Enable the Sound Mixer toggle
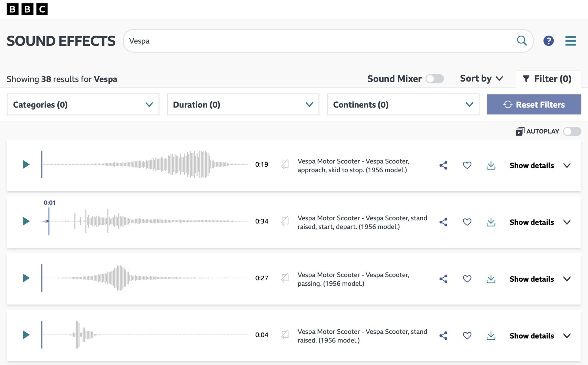Image resolution: width=588 pixels, height=365 pixels. point(434,79)
